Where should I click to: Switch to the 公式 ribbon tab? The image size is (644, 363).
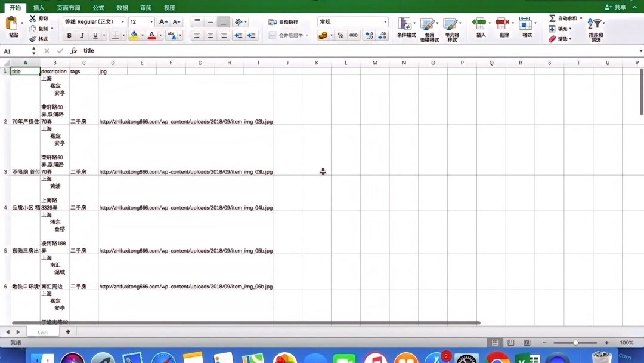[x=98, y=7]
